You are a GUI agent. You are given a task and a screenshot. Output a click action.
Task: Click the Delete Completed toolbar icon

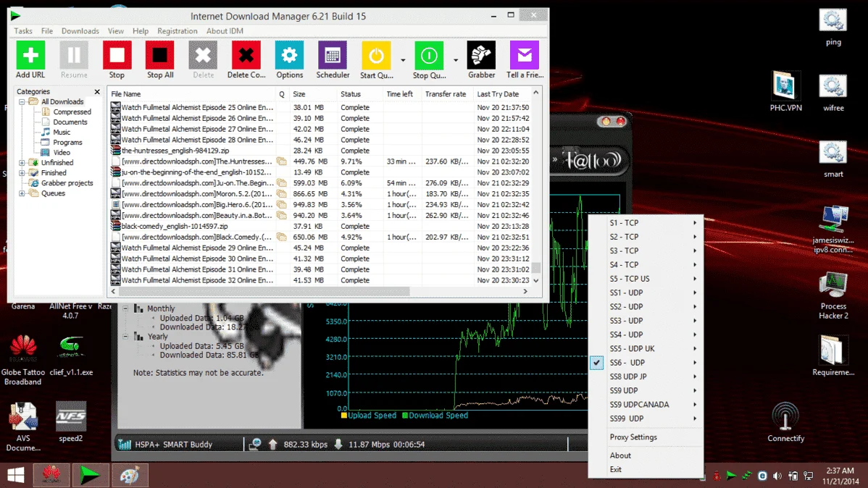pos(246,56)
